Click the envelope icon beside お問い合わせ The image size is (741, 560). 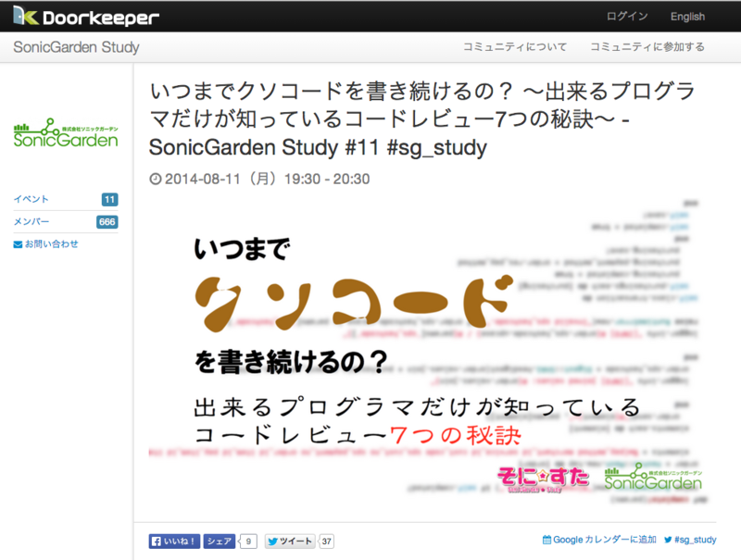coord(18,244)
